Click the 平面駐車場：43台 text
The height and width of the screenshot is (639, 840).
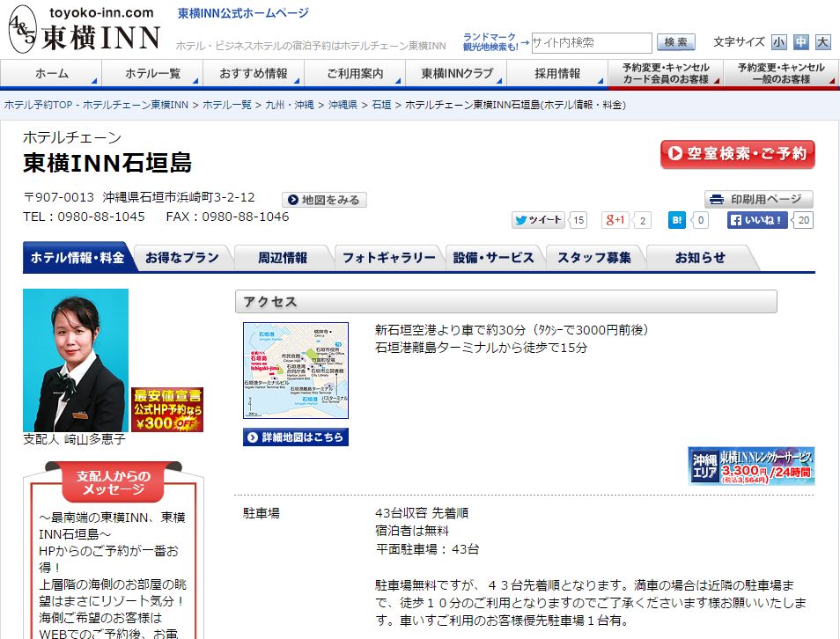pyautogui.click(x=428, y=549)
